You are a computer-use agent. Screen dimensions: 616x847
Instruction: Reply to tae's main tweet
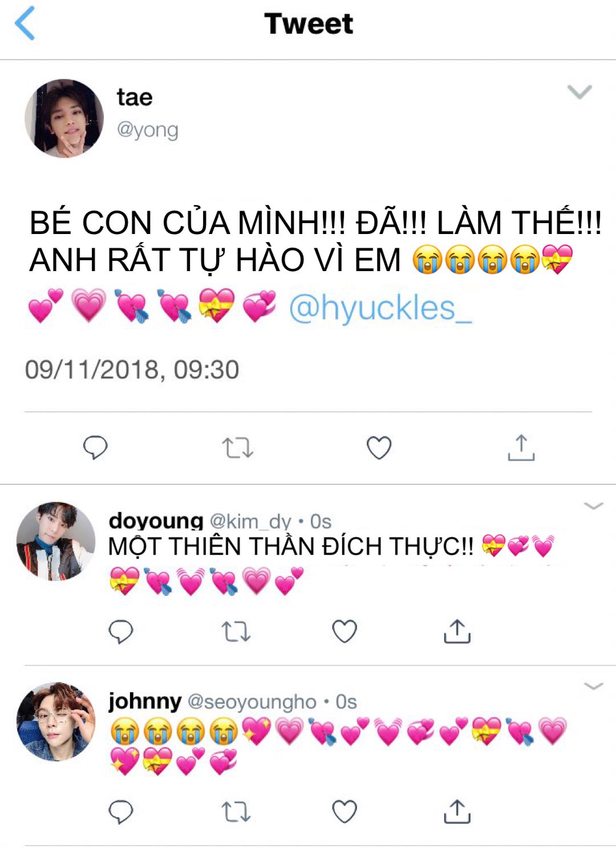[95, 448]
